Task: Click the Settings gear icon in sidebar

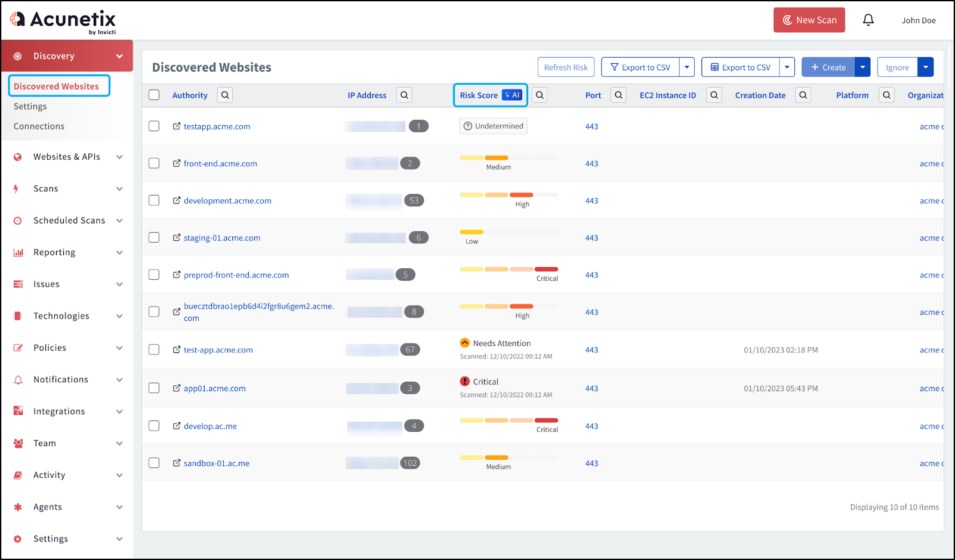Action: [x=18, y=539]
